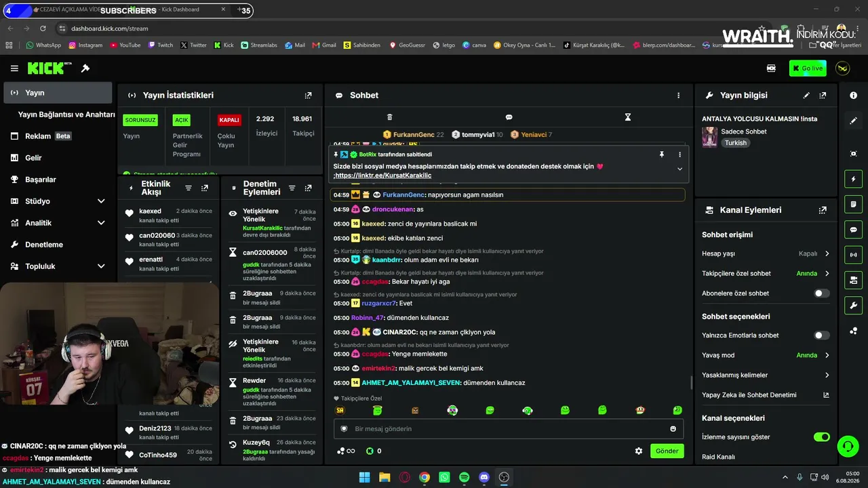Collapse the pinned message with the chevron

click(679, 169)
